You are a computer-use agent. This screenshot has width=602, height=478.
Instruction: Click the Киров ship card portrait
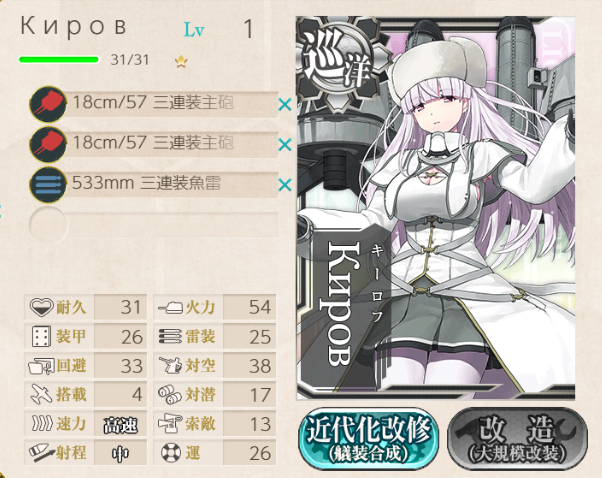[x=435, y=208]
